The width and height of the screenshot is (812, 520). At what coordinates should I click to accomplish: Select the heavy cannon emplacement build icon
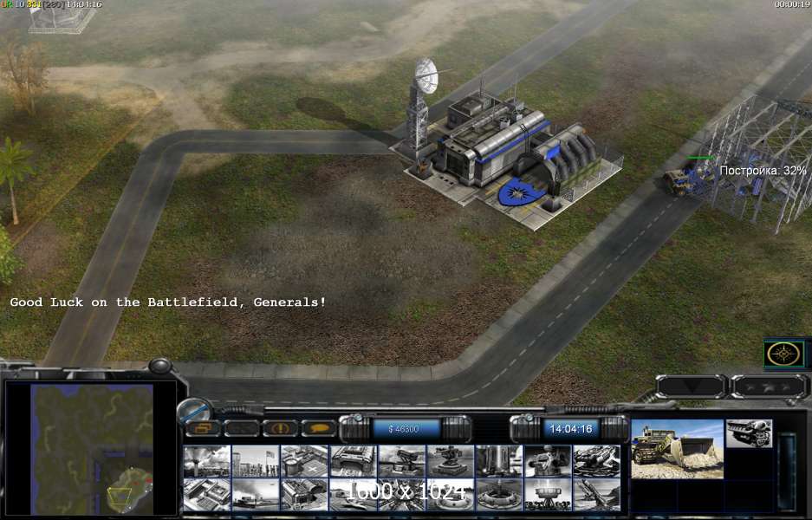(x=548, y=461)
